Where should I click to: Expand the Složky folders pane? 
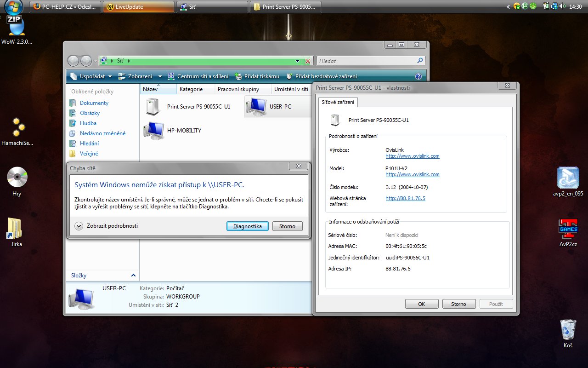(x=133, y=276)
